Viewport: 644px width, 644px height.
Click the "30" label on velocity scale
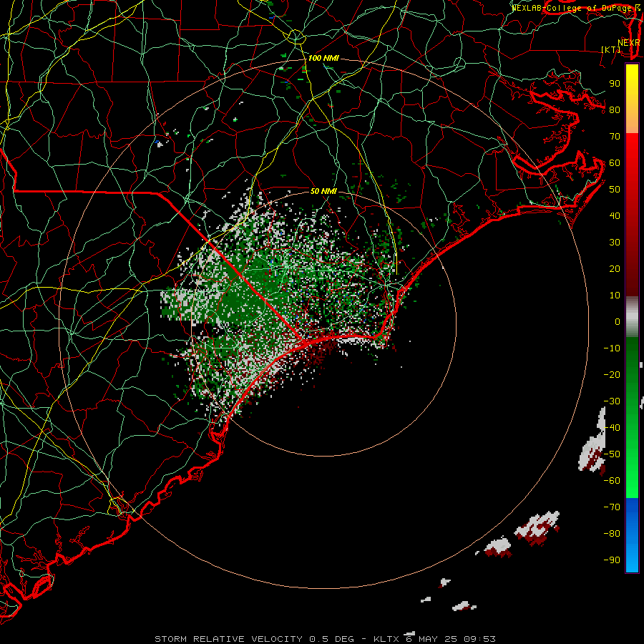pyautogui.click(x=615, y=243)
